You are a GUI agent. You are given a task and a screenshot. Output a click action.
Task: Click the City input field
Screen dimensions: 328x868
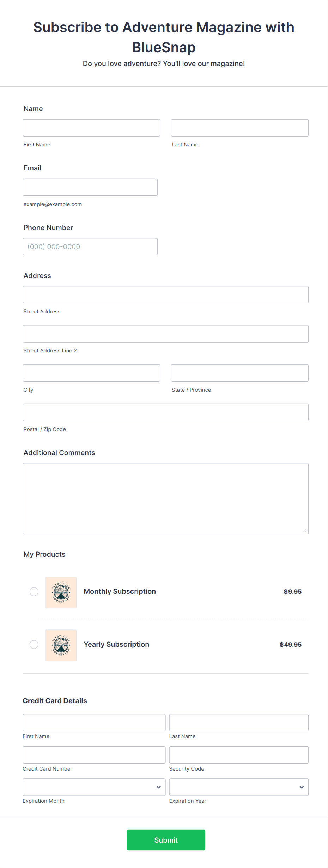point(91,373)
